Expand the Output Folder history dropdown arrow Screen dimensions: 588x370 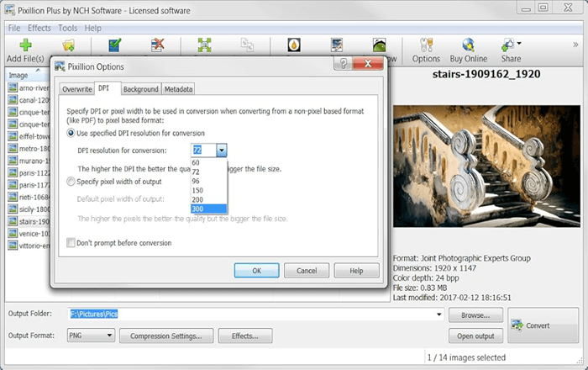tap(438, 314)
